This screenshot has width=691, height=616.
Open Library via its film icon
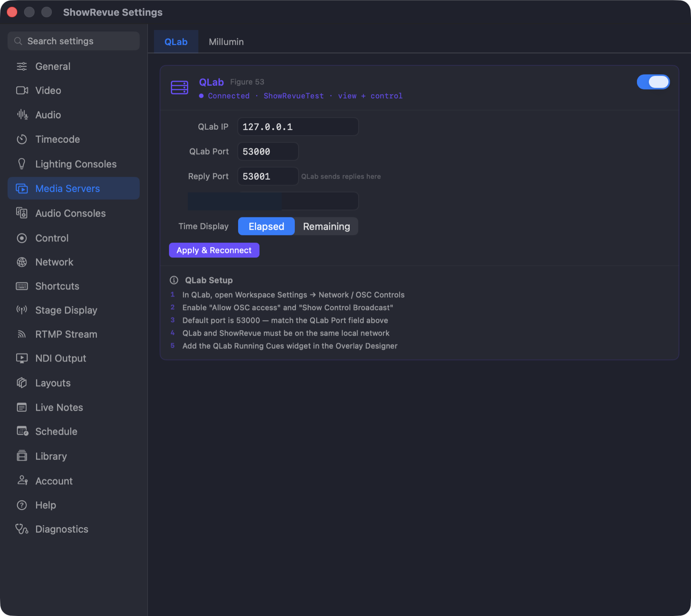[22, 456]
